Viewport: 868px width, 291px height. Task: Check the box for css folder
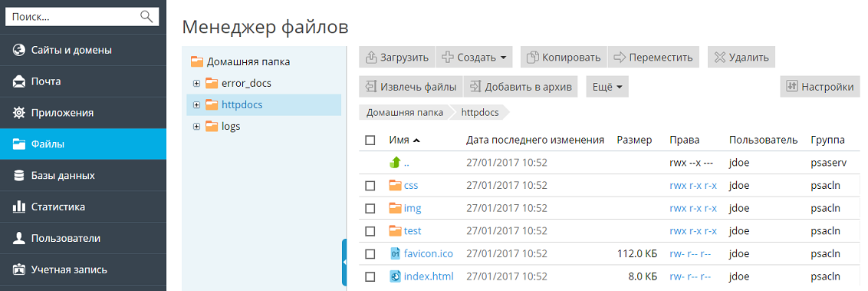coord(370,186)
